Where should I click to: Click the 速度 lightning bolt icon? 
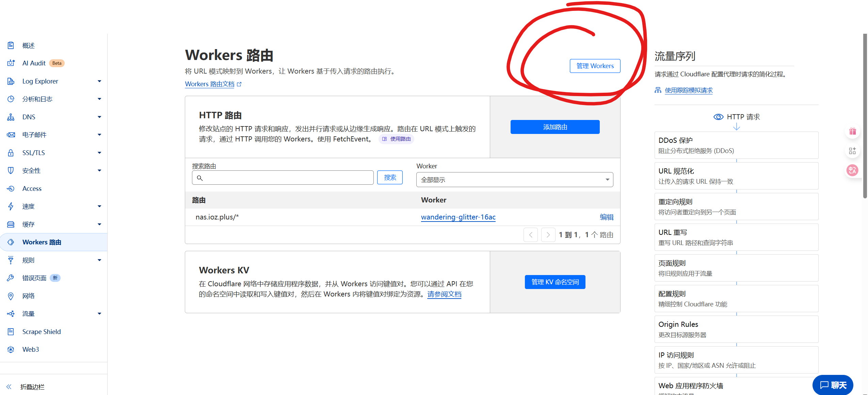[x=11, y=206]
